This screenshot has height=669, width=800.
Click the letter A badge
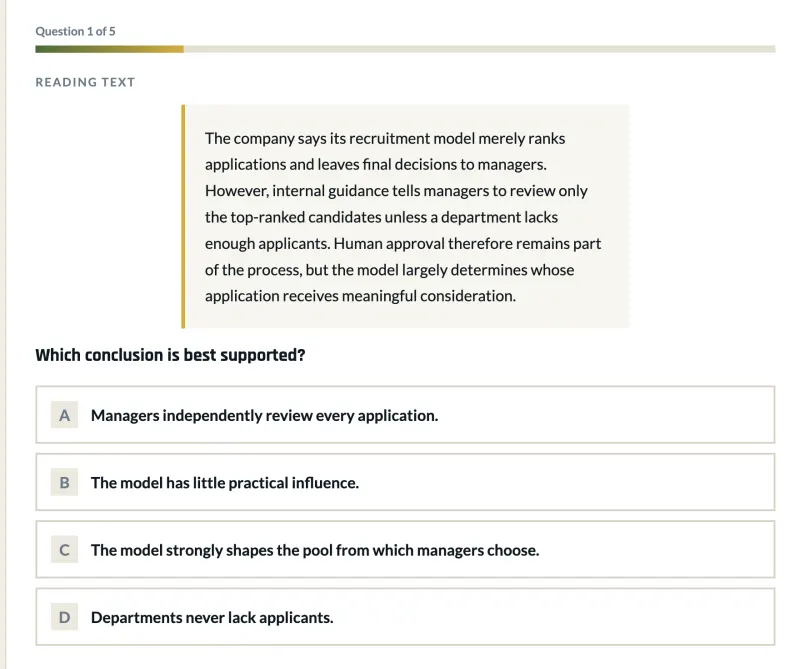(64, 415)
